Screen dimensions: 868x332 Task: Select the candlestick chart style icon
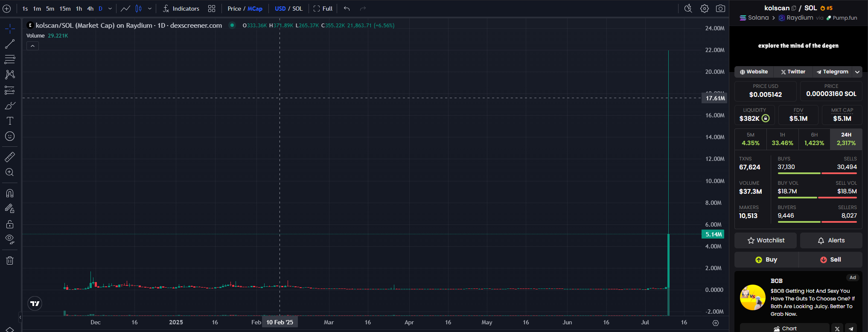139,9
